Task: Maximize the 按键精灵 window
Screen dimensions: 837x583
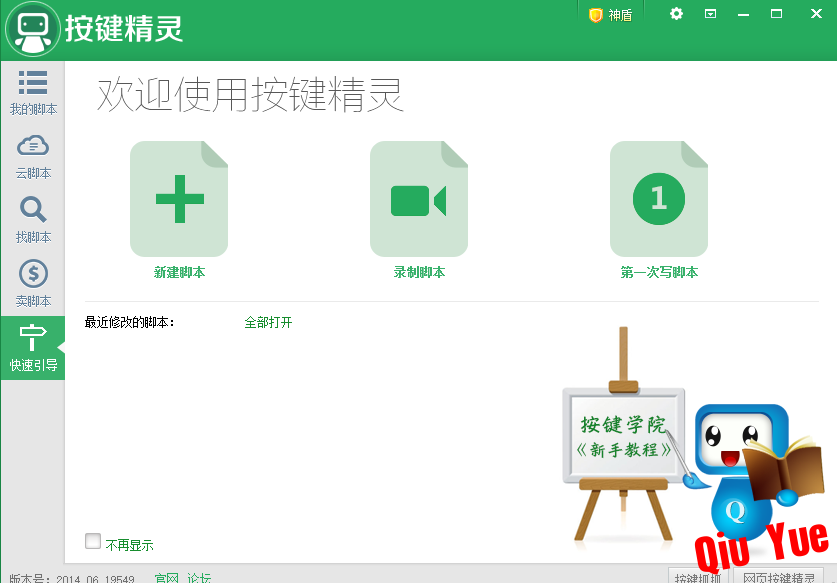Action: pos(776,14)
